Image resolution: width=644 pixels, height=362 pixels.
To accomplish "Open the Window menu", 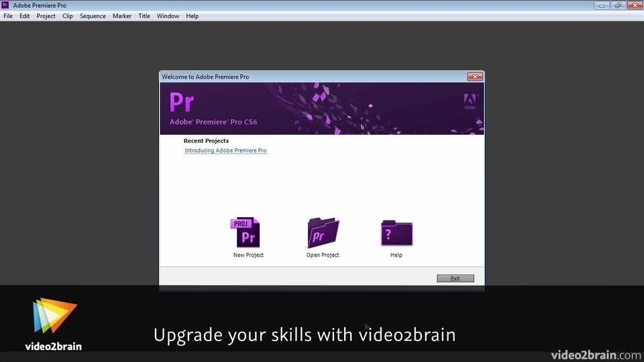I will (168, 16).
